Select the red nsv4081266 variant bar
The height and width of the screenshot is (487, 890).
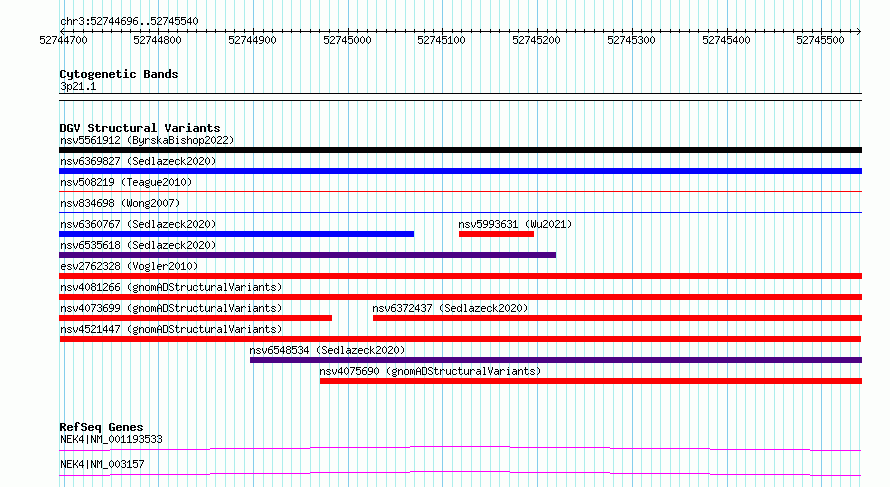[460, 297]
